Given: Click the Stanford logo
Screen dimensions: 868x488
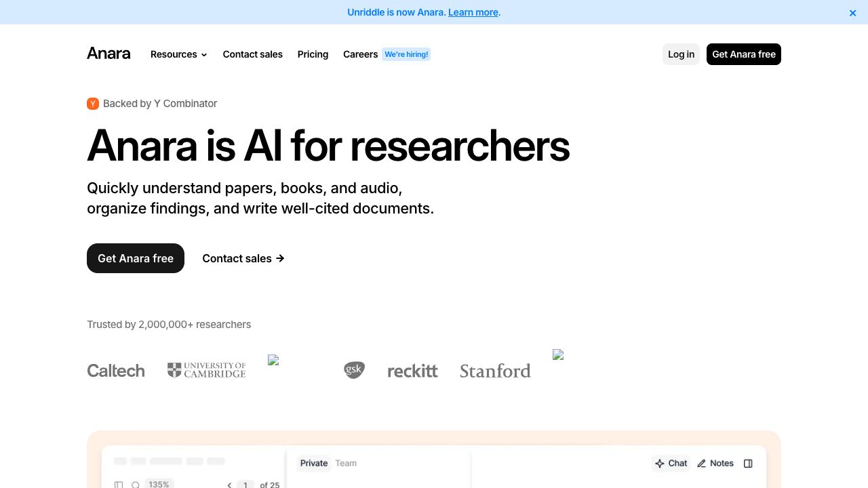Looking at the screenshot, I should [495, 371].
